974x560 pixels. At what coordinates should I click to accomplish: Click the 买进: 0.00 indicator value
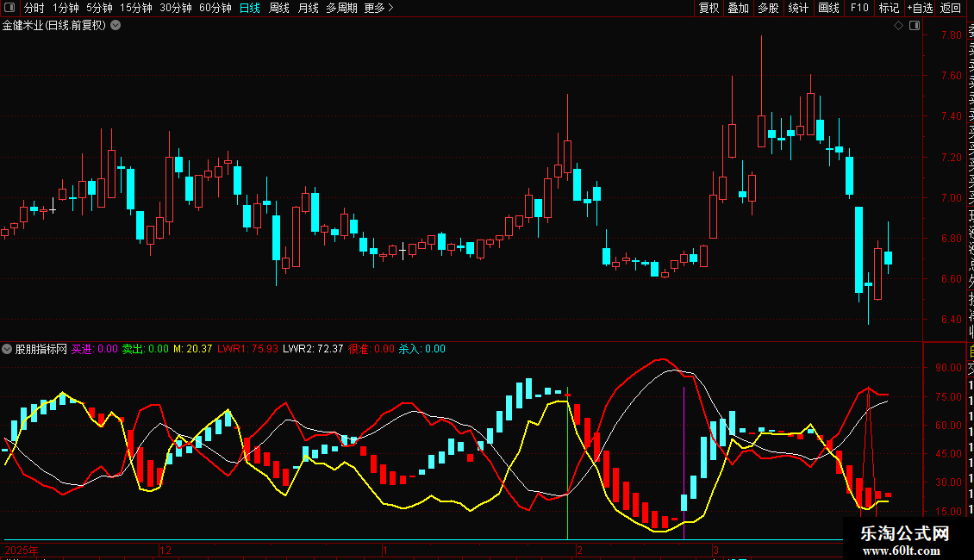95,349
